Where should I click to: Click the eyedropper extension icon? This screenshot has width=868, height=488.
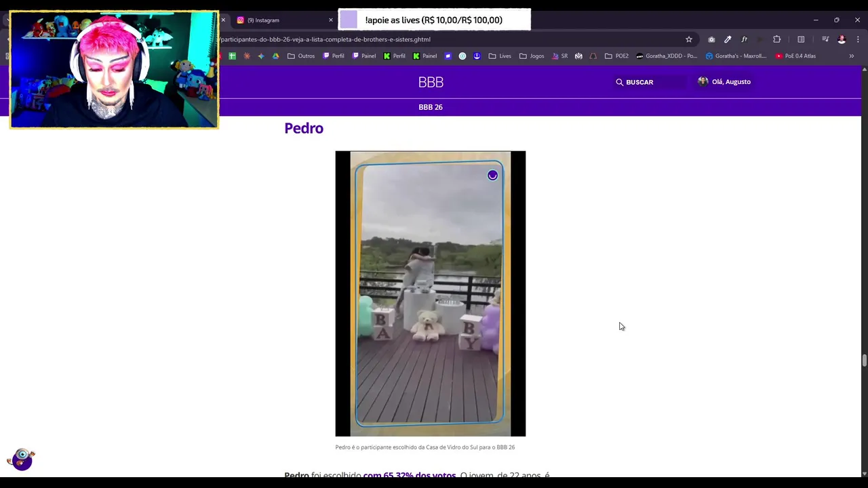[x=728, y=39]
